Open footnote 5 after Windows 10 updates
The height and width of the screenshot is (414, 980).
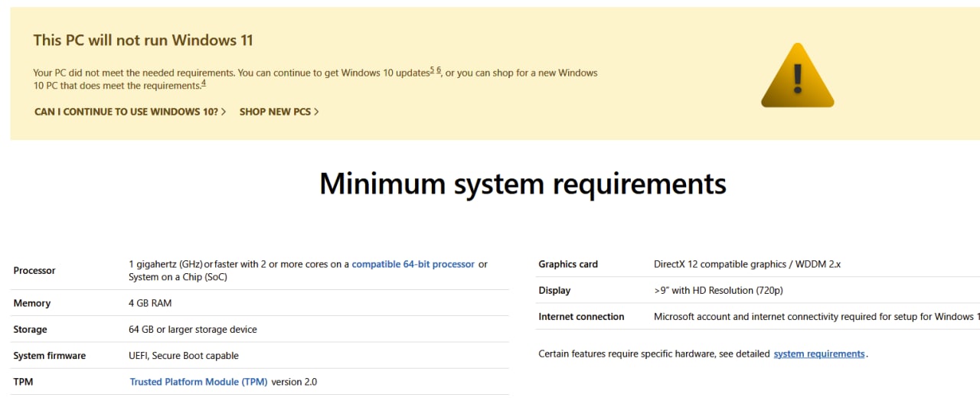coord(432,70)
